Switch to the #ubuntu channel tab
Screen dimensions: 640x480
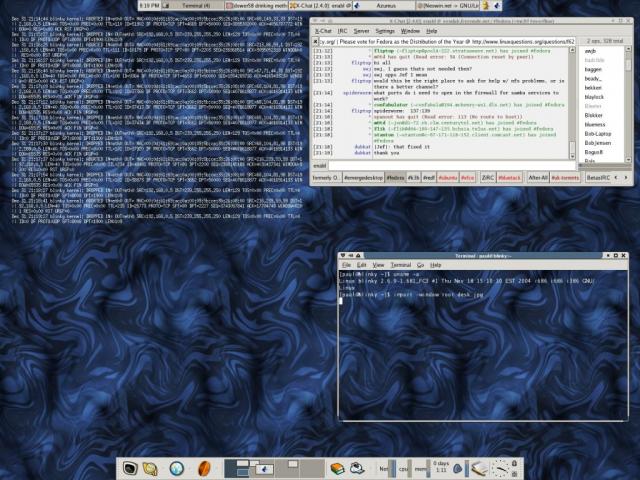pyautogui.click(x=448, y=178)
